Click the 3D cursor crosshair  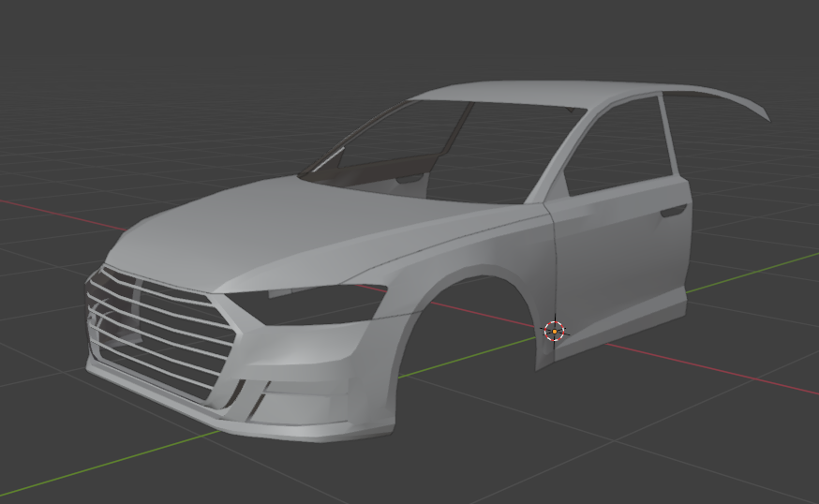(x=554, y=331)
